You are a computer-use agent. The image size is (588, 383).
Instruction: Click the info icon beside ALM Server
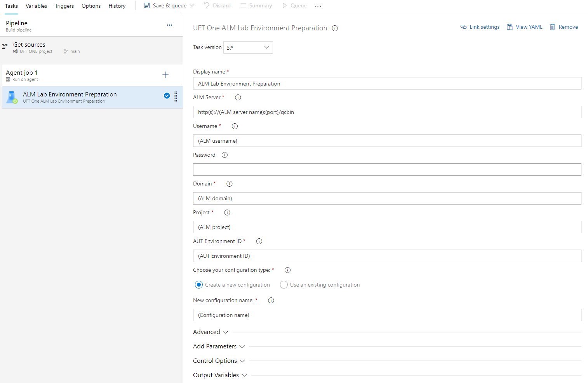click(x=238, y=98)
